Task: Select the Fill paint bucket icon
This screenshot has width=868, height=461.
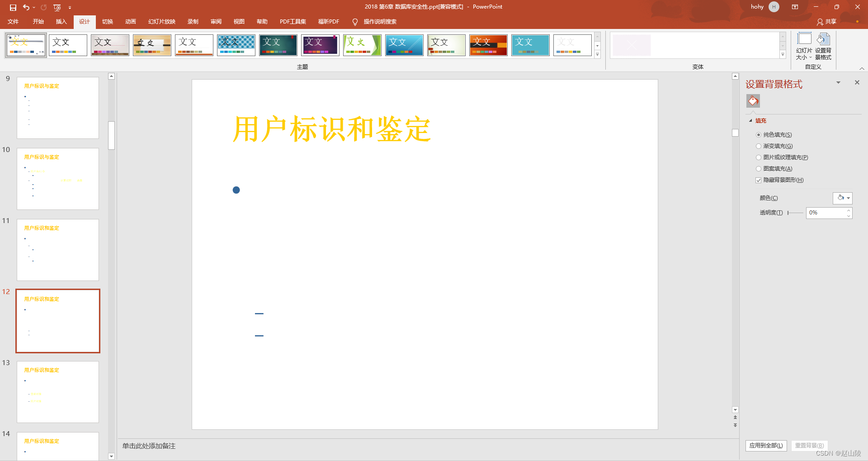Action: tap(753, 101)
